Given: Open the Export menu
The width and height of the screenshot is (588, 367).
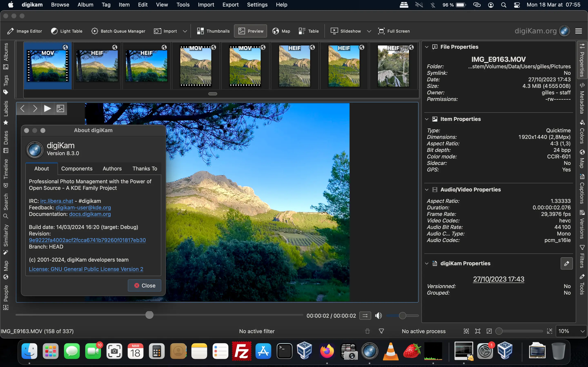Looking at the screenshot, I should (230, 5).
